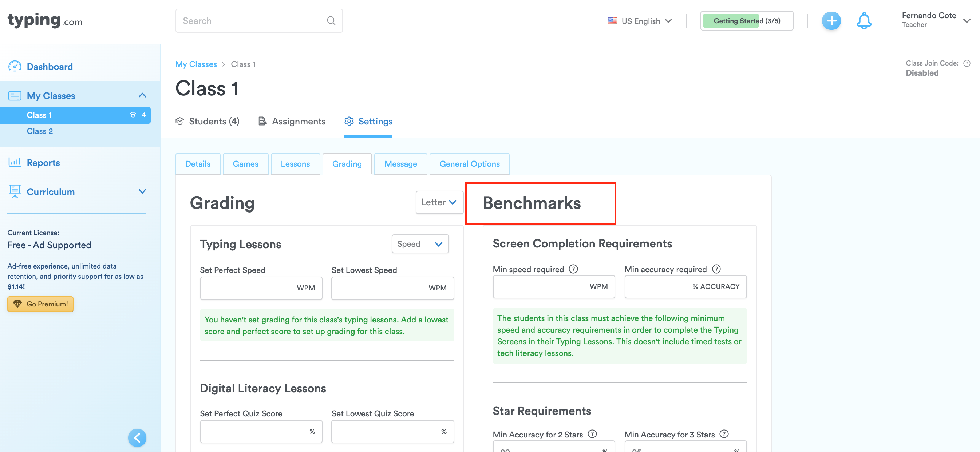Collapse the sidebar with the circular arrow
This screenshot has width=980, height=452.
[137, 437]
